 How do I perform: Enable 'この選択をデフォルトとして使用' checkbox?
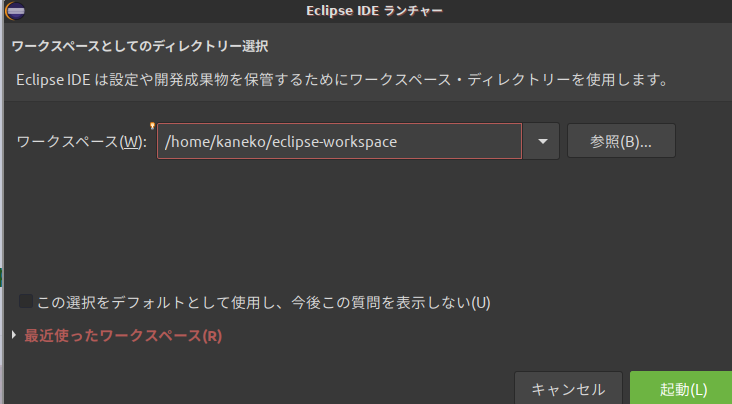(26, 301)
